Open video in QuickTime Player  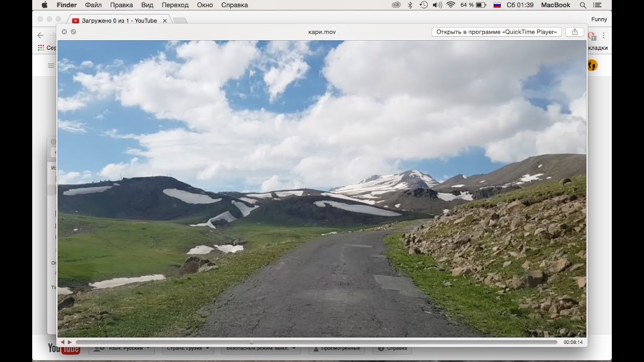[497, 32]
